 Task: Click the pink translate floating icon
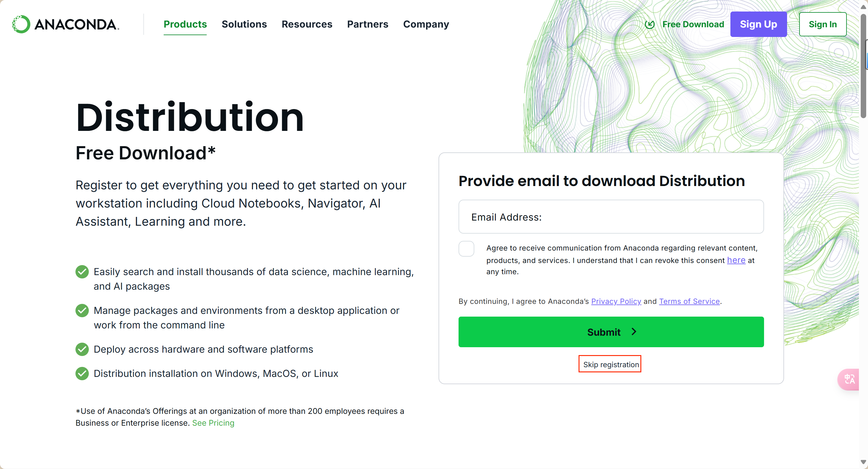(x=849, y=379)
